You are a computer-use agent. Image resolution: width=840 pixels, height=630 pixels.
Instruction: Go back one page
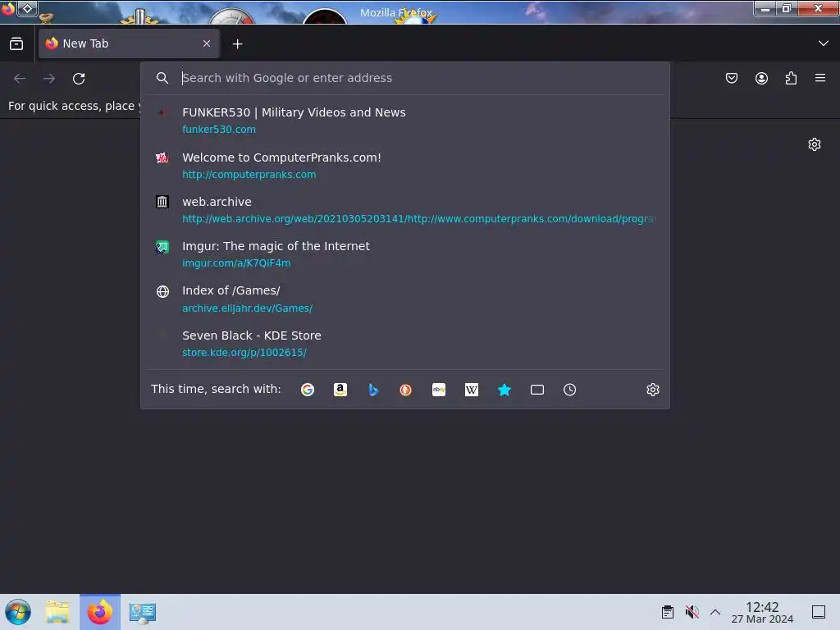pyautogui.click(x=20, y=79)
